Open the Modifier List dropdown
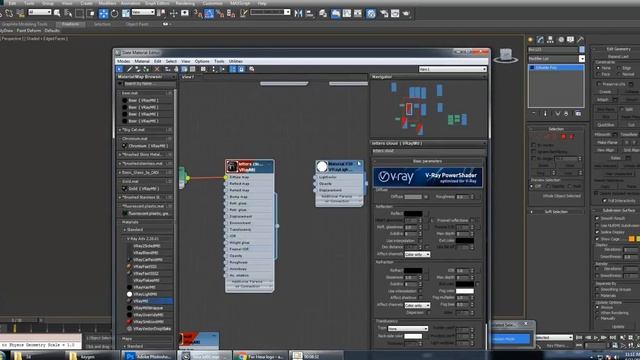Screen dimensions: 640x360 coord(556,59)
